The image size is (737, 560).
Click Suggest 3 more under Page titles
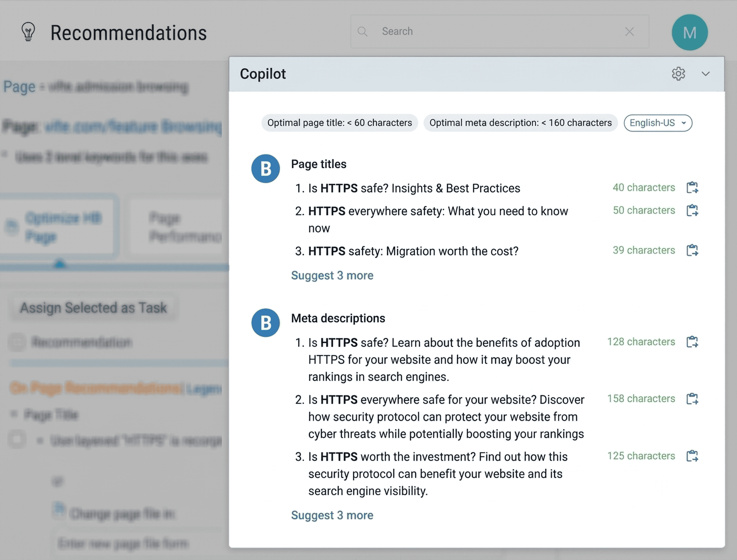coord(332,275)
